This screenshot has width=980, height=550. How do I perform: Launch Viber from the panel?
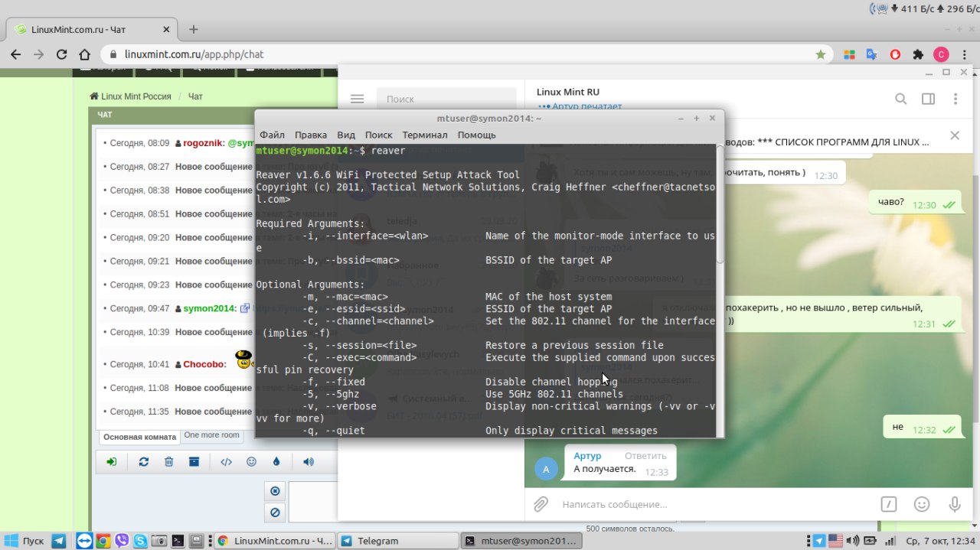click(122, 541)
